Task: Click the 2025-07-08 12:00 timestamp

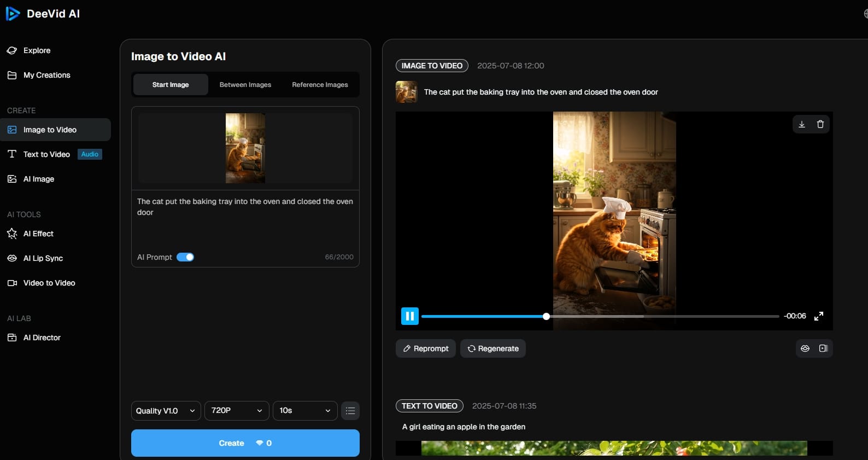Action: 511,66
